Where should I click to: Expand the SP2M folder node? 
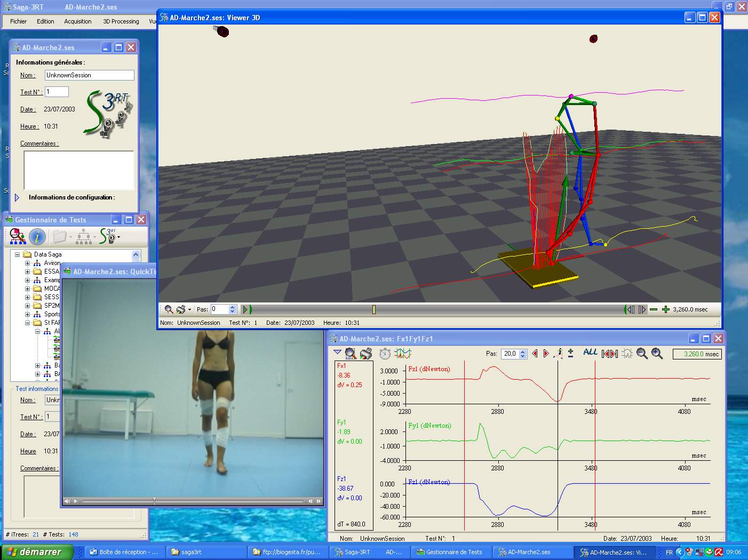pyautogui.click(x=27, y=306)
